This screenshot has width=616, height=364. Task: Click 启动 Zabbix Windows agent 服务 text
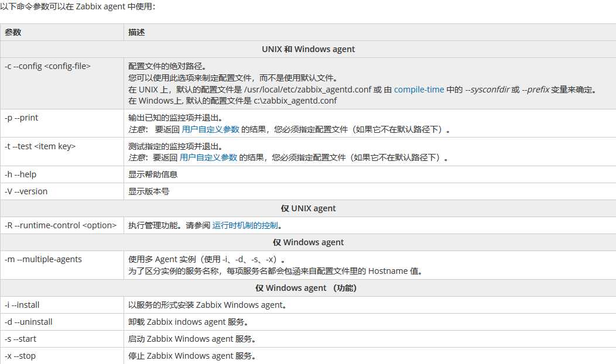[192, 339]
